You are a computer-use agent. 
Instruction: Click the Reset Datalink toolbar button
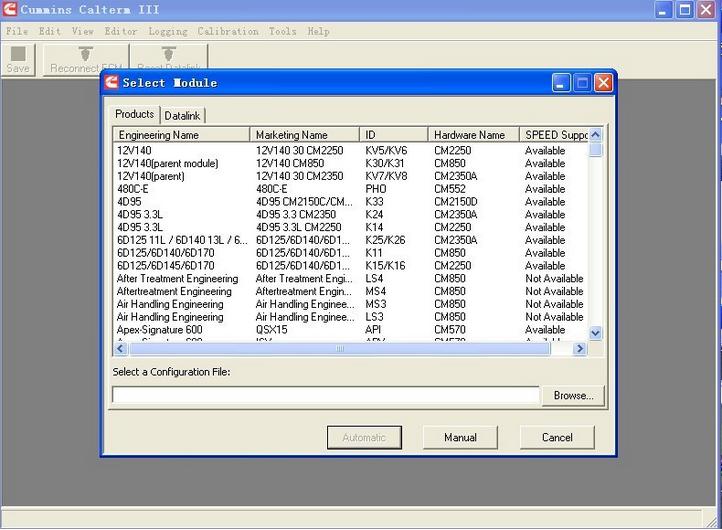(169, 58)
